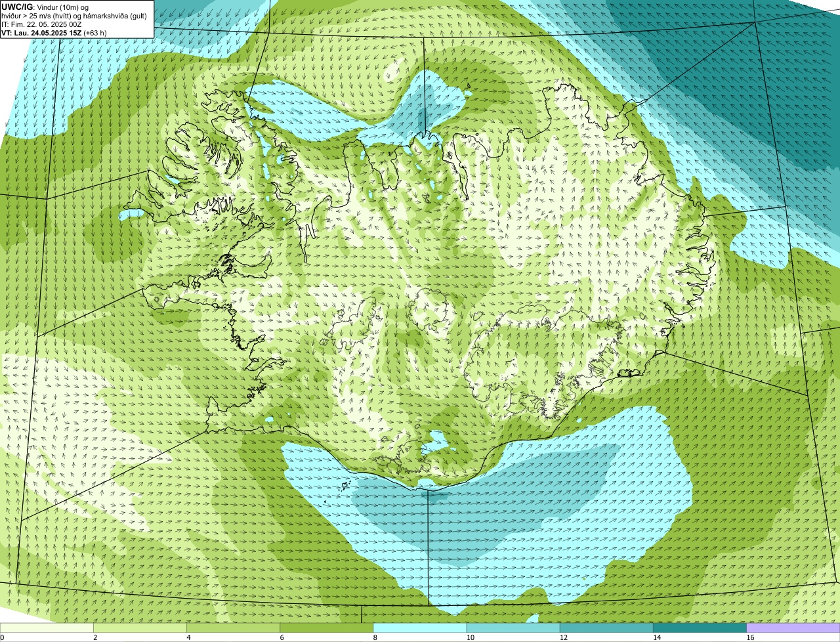Screen dimensions: 840x642
Task: Click the 12–14 m/s teal legend swatch
Action: click(x=606, y=628)
